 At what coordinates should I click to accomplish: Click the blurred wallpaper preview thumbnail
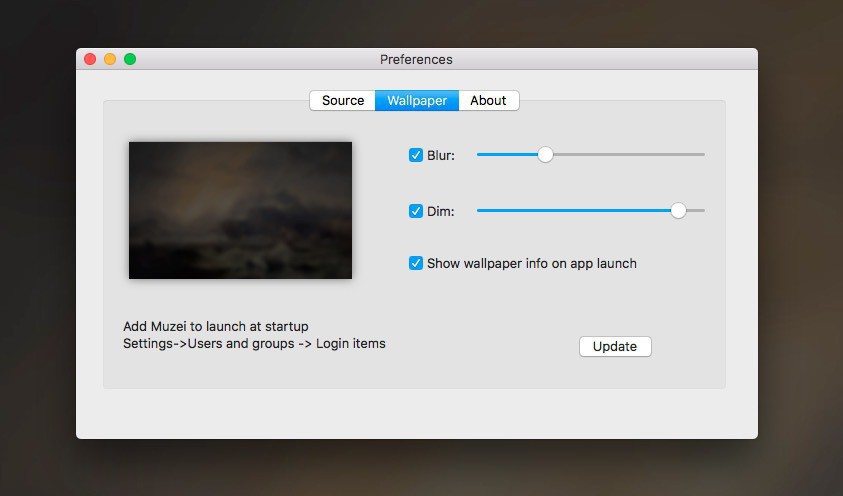[240, 210]
